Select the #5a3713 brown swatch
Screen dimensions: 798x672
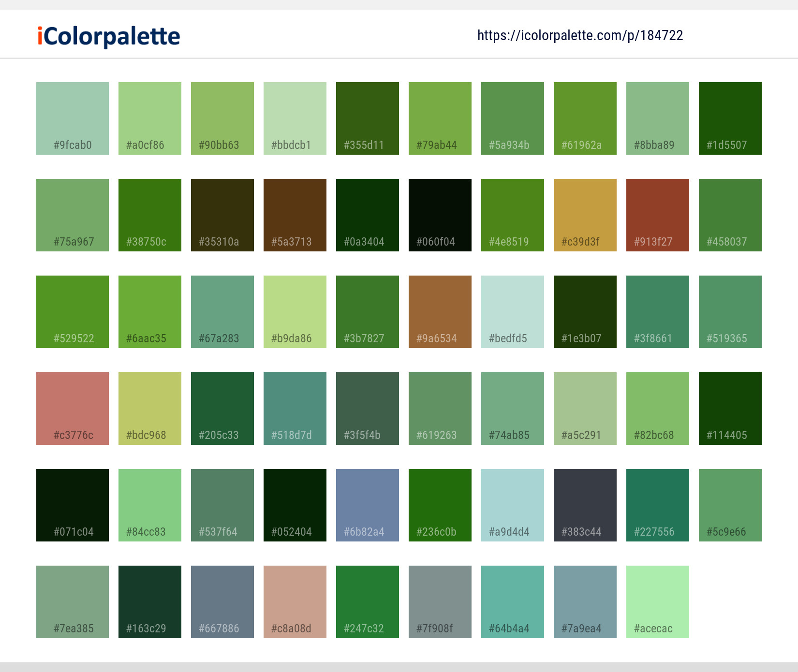[x=295, y=215]
